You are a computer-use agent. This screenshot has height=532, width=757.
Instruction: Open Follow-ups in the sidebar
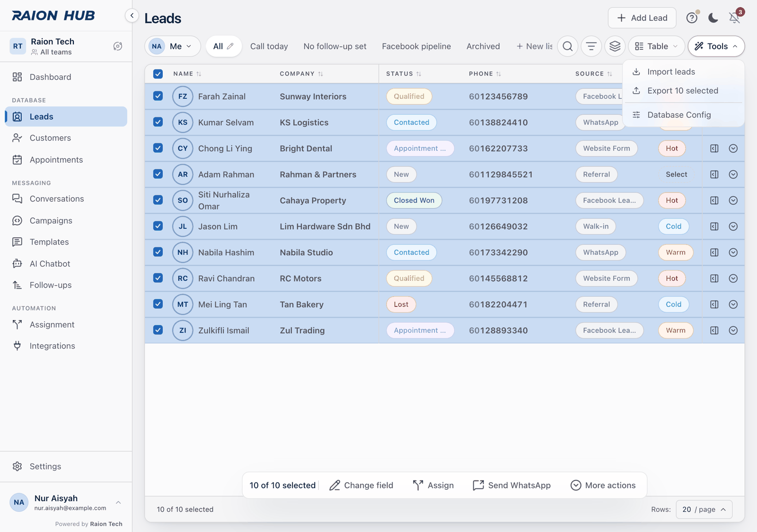(x=66, y=285)
